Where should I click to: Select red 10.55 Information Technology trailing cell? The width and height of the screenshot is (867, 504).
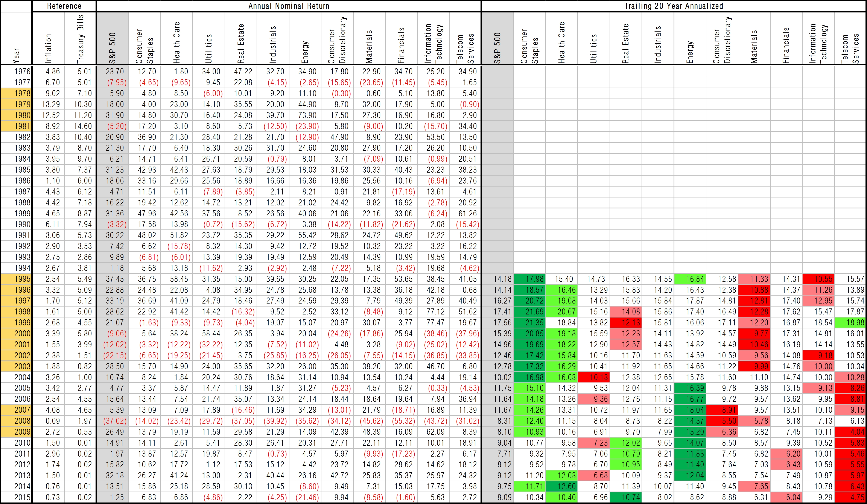click(818, 279)
